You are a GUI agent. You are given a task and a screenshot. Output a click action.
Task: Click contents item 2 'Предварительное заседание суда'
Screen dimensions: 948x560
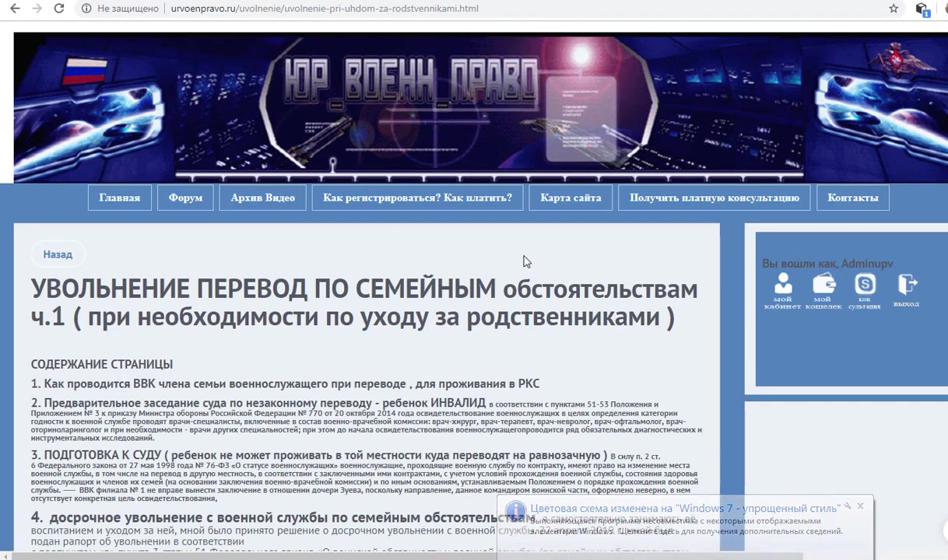click(x=258, y=403)
